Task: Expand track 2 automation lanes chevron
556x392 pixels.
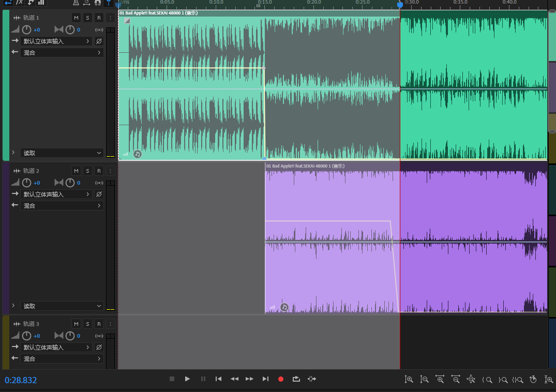Action: click(13, 306)
